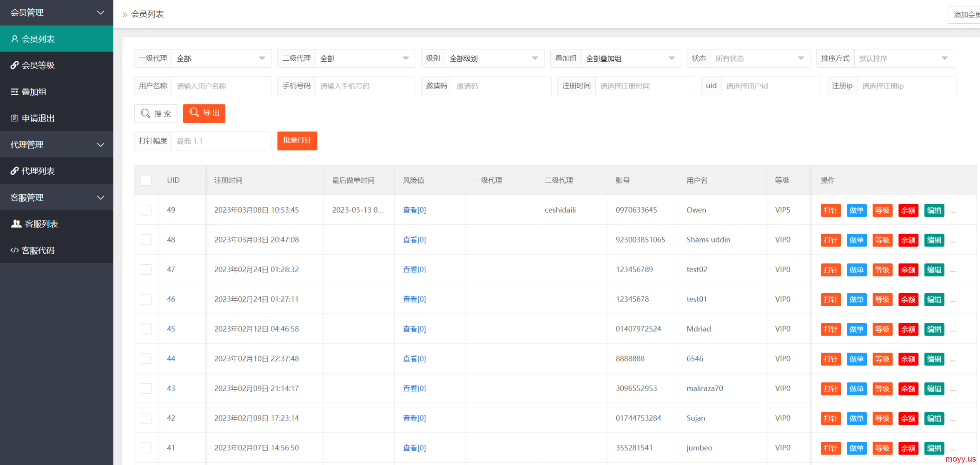This screenshot has height=465, width=980.
Task: Open 申请退出 menu item
Action: pyautogui.click(x=57, y=118)
